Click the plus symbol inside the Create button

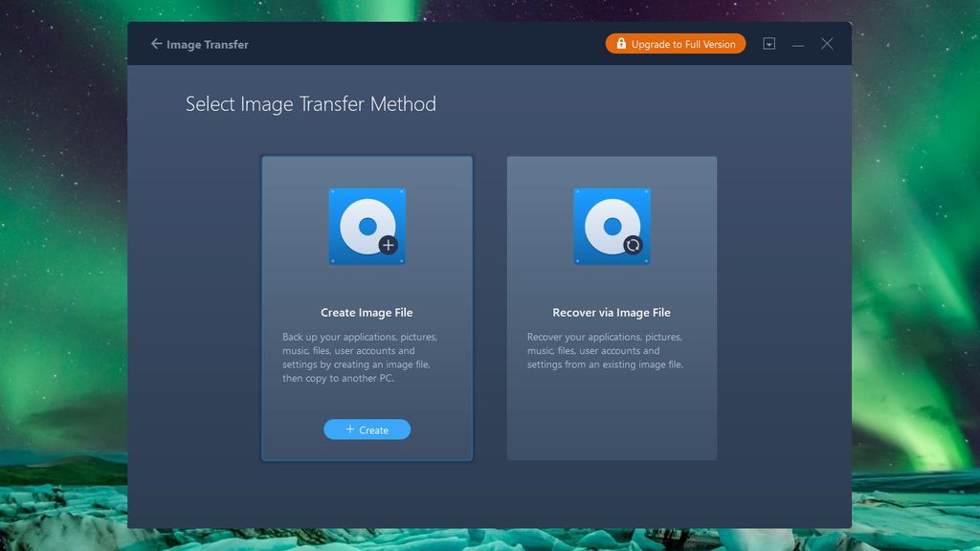click(x=348, y=429)
